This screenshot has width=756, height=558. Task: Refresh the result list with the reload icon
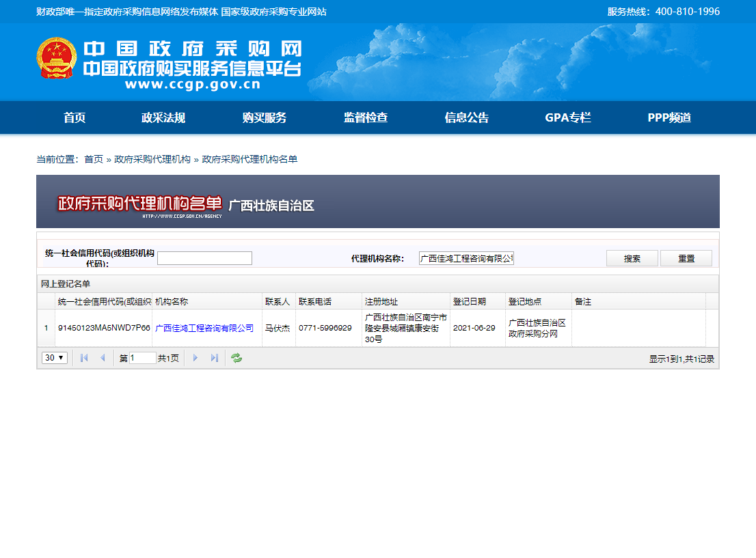click(x=236, y=357)
